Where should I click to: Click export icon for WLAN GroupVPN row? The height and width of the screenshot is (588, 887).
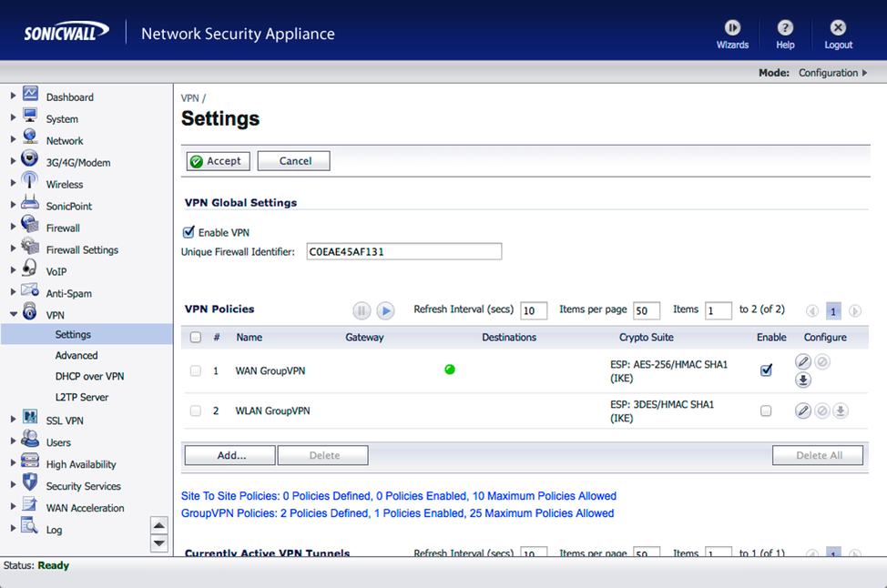(841, 411)
